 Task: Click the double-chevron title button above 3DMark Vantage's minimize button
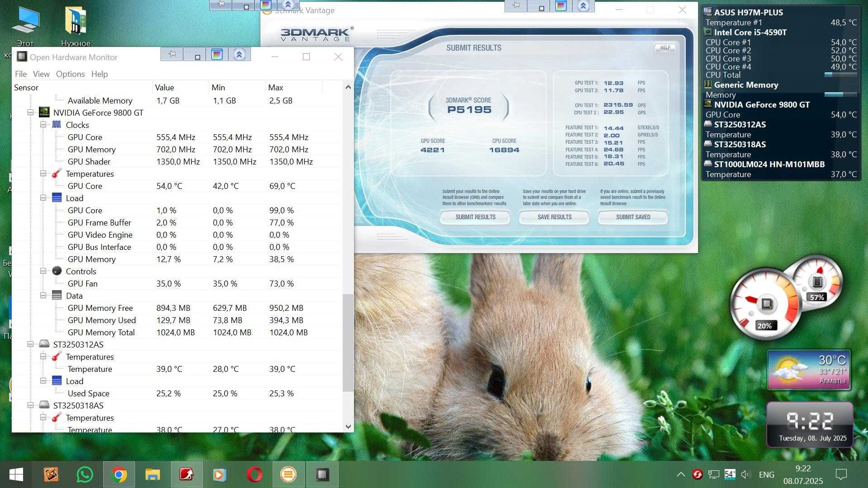click(584, 5)
